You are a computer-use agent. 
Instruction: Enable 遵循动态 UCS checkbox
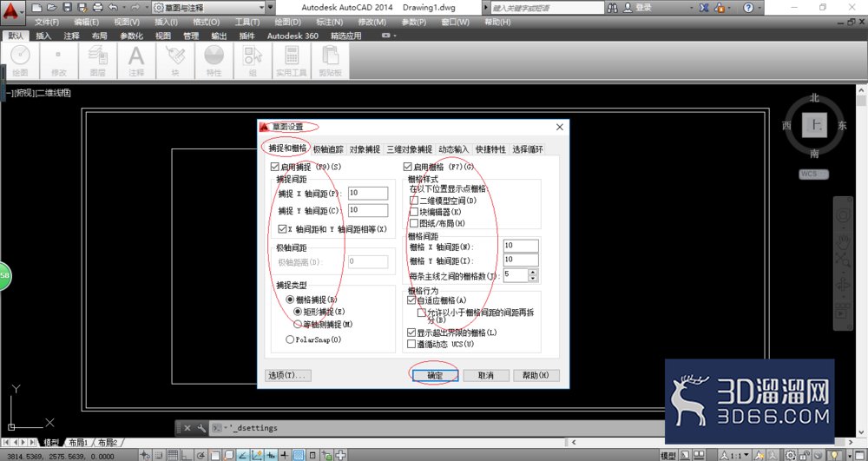tap(411, 344)
